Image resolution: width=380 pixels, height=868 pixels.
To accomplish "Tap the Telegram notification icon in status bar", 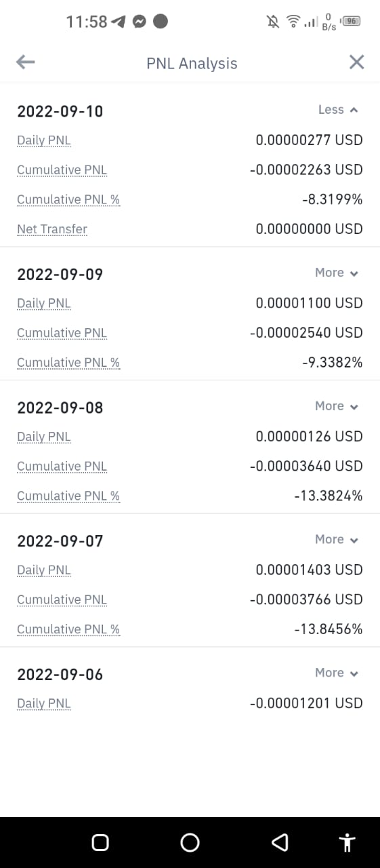I will click(x=119, y=22).
